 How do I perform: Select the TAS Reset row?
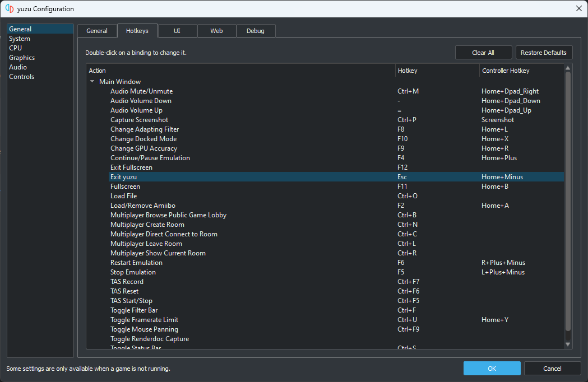pos(336,291)
